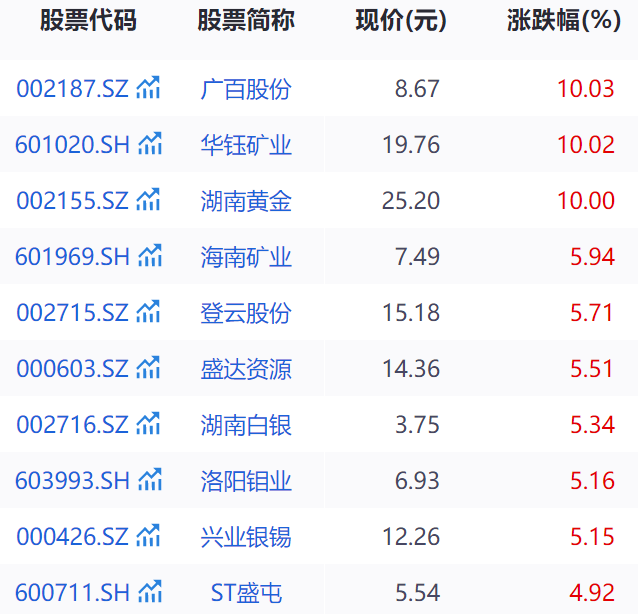The image size is (638, 614).
Task: Open chart icon next to 002187.SZ
Action: click(x=149, y=87)
